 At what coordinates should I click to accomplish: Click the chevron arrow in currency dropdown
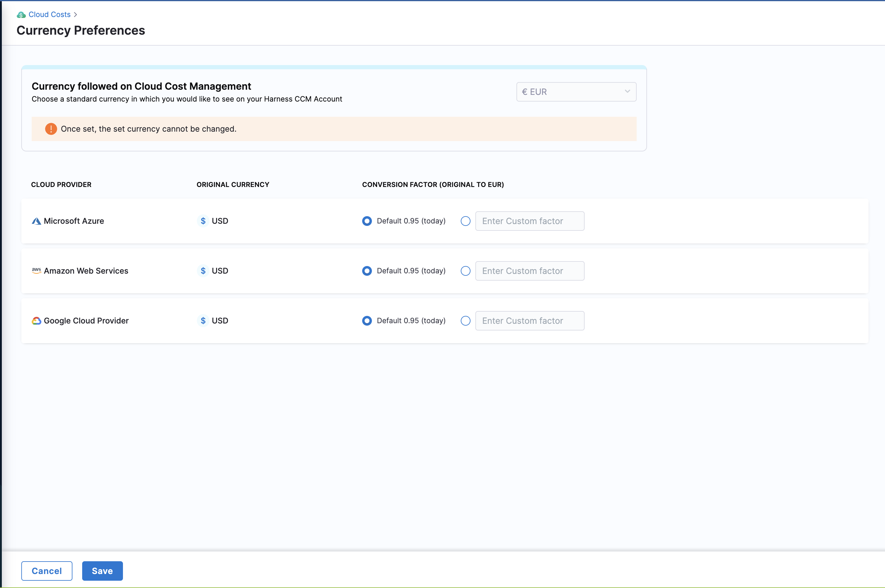[x=627, y=92]
